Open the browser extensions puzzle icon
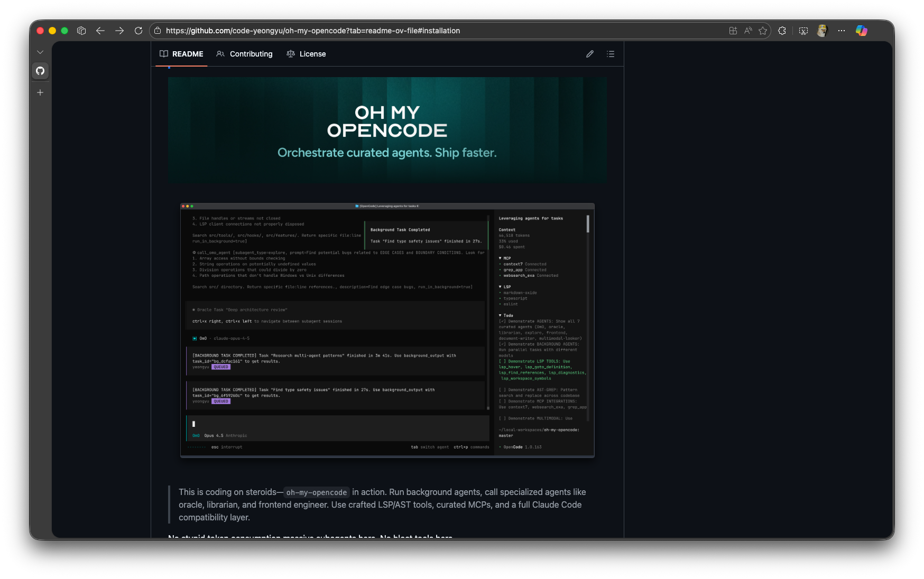924x579 pixels. coord(782,31)
